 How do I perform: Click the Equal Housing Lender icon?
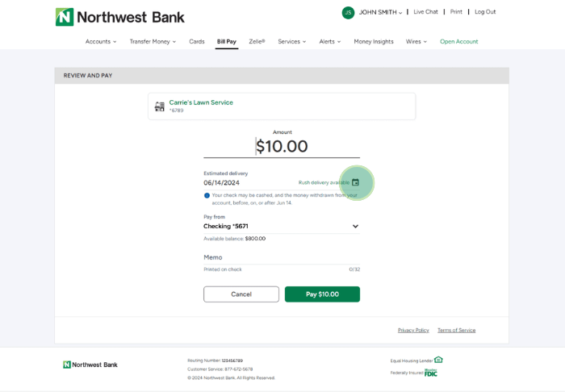click(438, 360)
